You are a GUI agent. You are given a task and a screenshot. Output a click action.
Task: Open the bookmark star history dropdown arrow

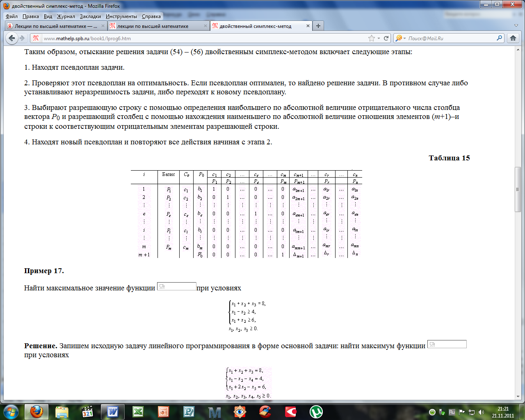click(x=379, y=38)
